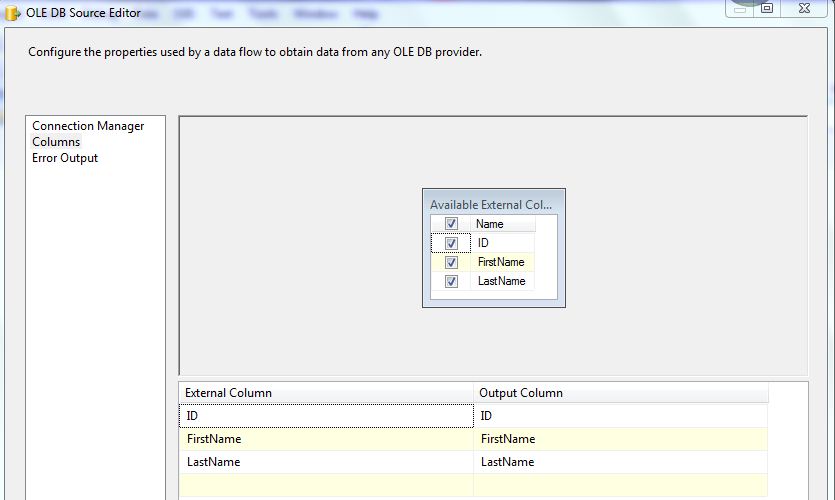Open the Error Output page

click(65, 158)
